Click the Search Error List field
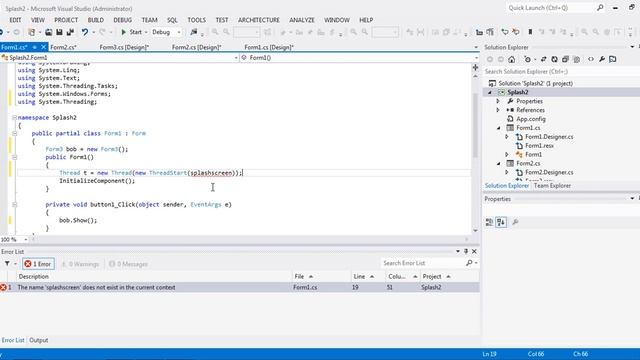The image size is (640, 360). coord(423,263)
